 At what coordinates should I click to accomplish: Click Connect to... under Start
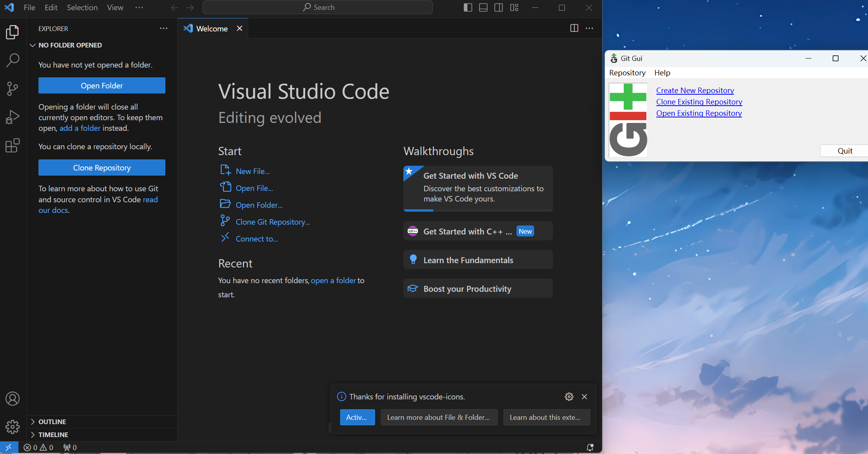pos(256,239)
